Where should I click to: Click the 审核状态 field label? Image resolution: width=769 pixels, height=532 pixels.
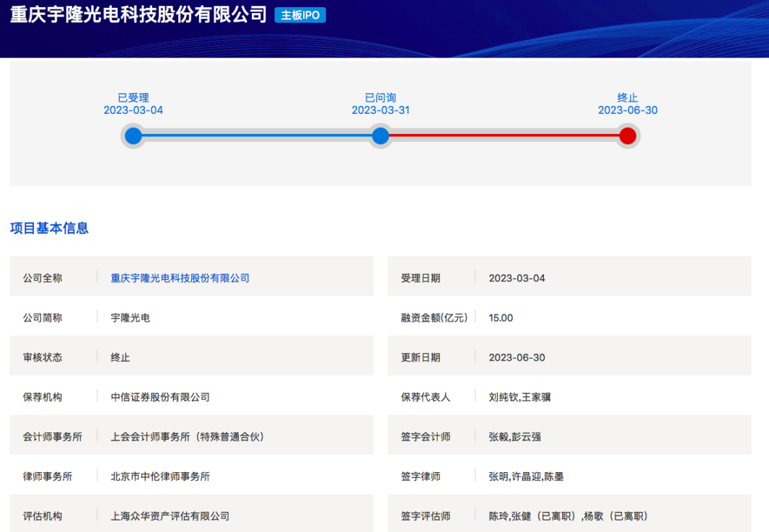point(43,358)
